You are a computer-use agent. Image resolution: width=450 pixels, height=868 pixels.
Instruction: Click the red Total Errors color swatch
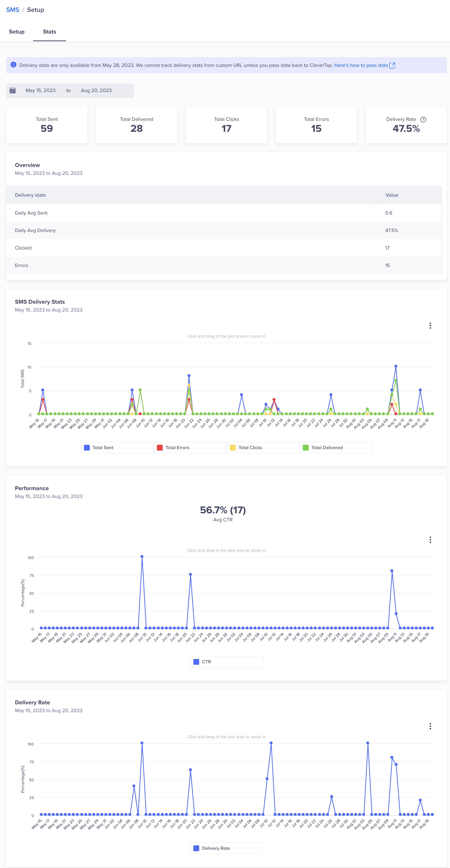click(160, 447)
